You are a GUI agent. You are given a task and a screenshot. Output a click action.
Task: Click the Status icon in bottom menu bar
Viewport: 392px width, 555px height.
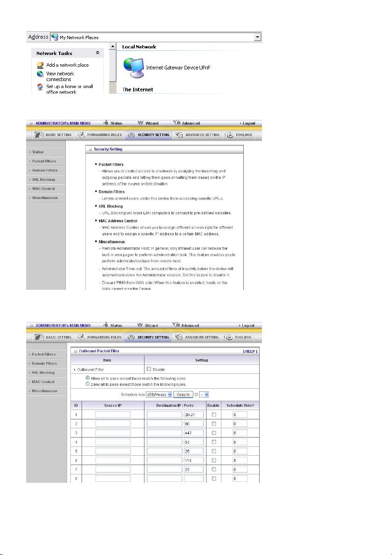(x=105, y=325)
